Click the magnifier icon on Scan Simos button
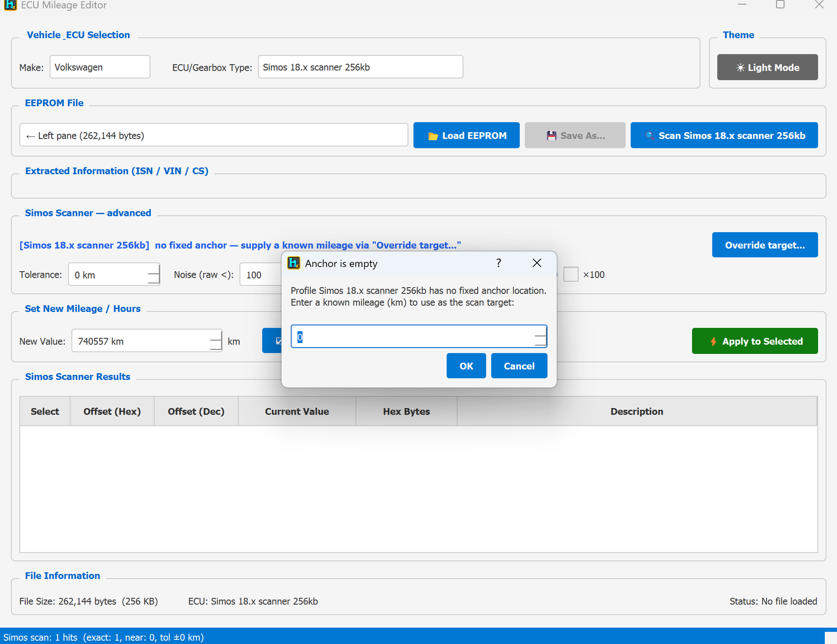The height and width of the screenshot is (644, 837). (x=650, y=135)
